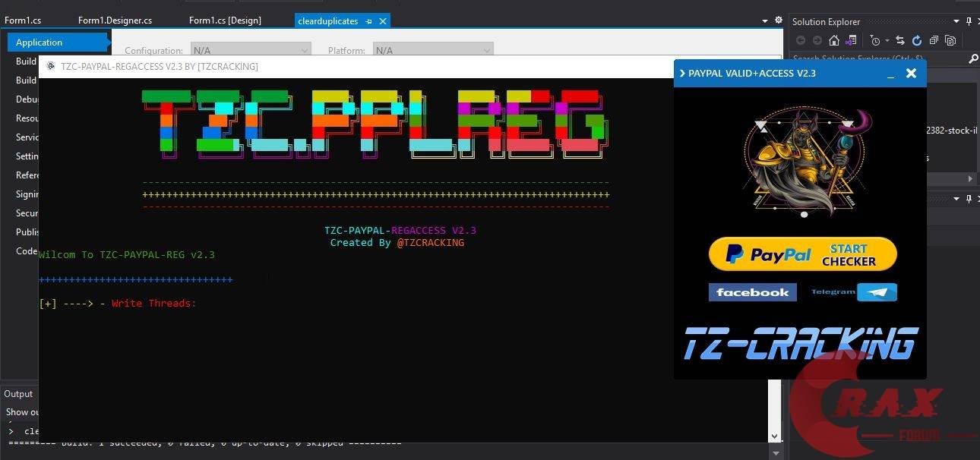Go back in Solution Explorer
The image size is (980, 460).
(801, 40)
